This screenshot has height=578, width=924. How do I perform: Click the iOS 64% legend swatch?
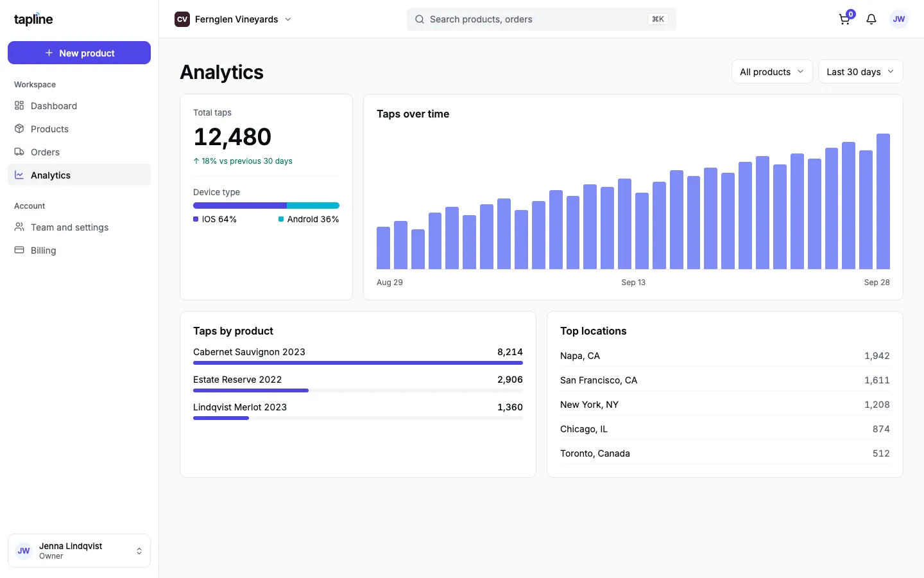(x=196, y=219)
